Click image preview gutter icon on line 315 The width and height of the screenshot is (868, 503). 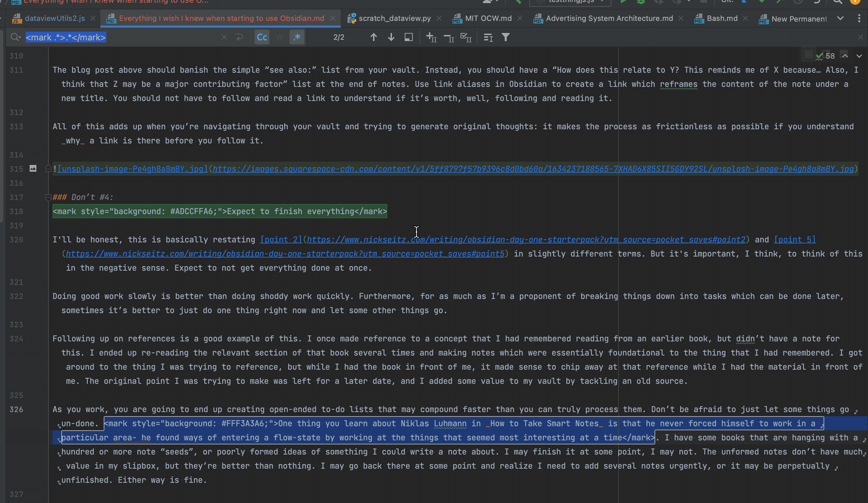[x=33, y=168]
